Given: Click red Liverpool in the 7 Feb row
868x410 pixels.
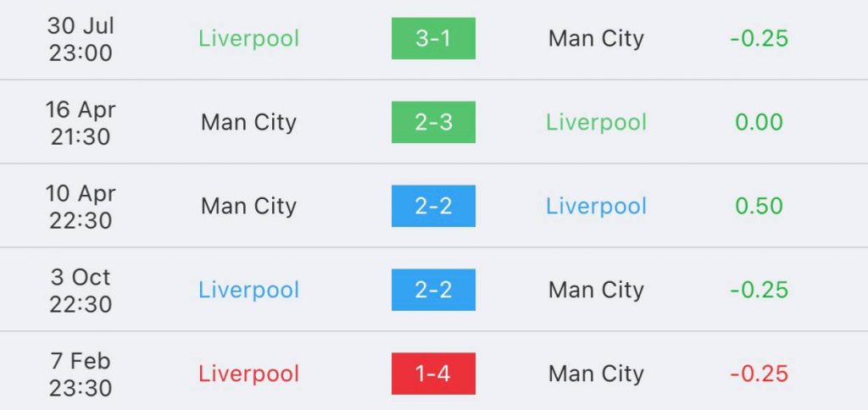Looking at the screenshot, I should tap(248, 374).
